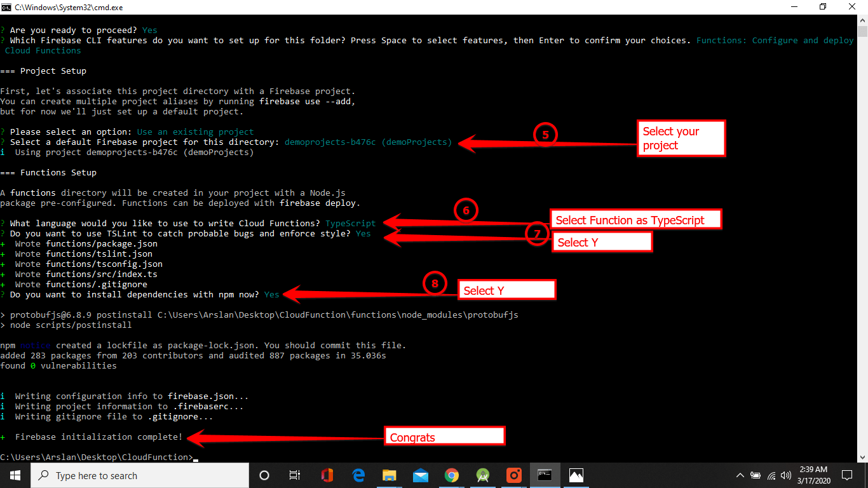Click the 'found 0 vulnerabilities' line
The width and height of the screenshot is (868, 488).
coord(58,365)
